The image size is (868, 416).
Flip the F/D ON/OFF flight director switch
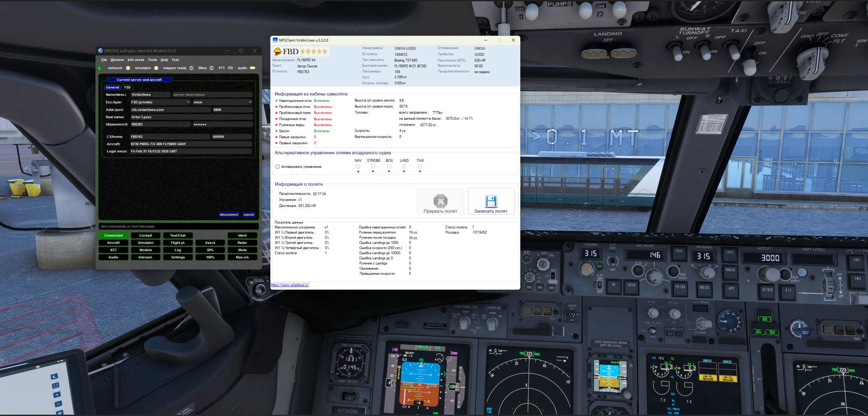tap(599, 284)
